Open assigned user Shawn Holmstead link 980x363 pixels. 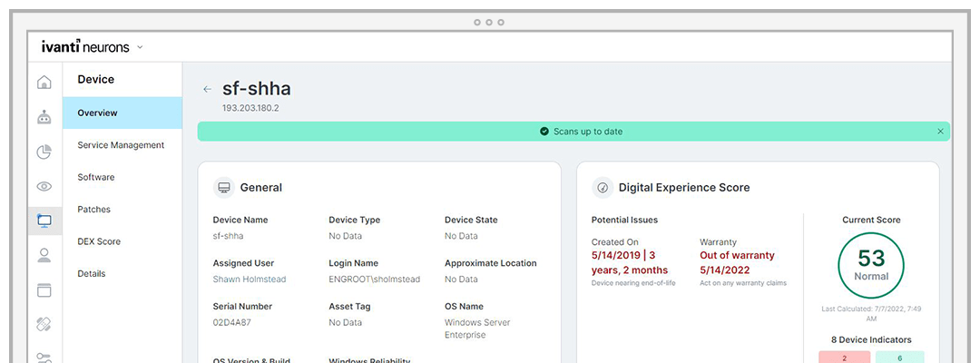point(250,280)
